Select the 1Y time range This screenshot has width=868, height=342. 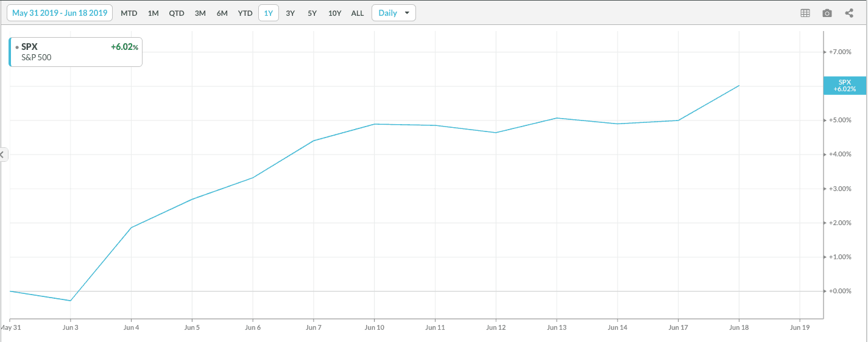tap(269, 13)
